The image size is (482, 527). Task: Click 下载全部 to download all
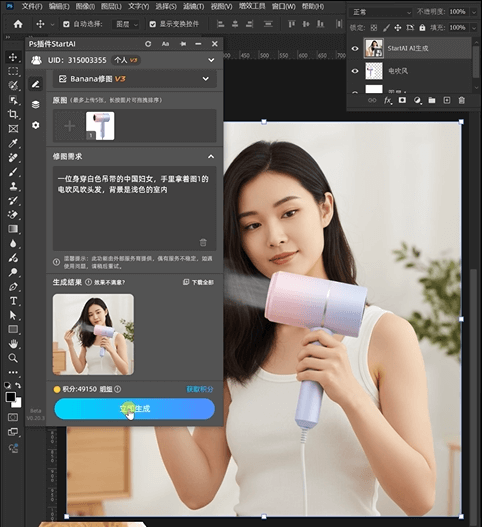tap(199, 282)
